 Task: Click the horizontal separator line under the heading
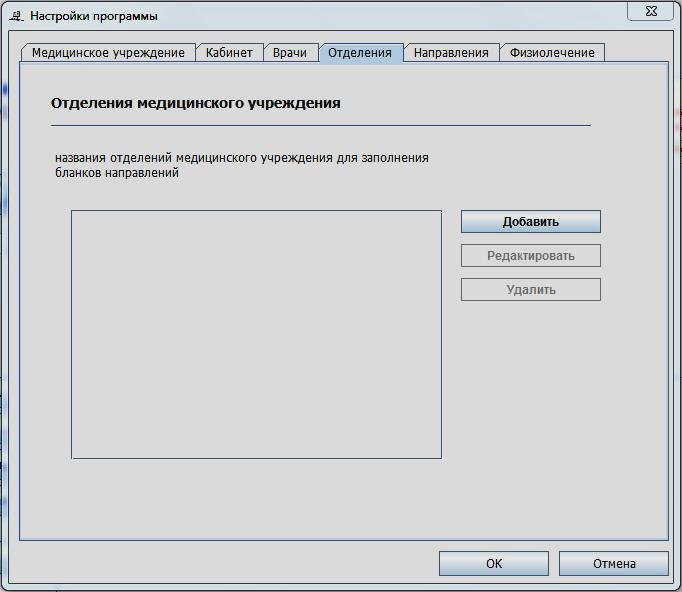(320, 125)
